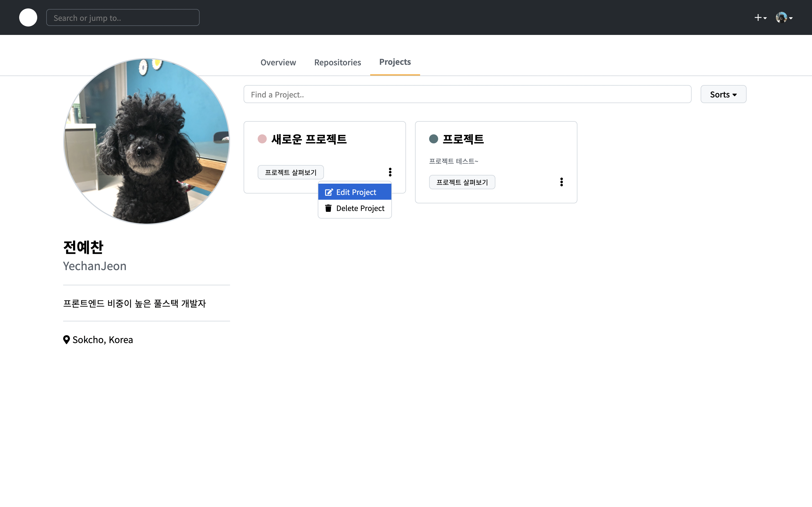Switch to the Repositories tab
The width and height of the screenshot is (812, 507).
[337, 62]
